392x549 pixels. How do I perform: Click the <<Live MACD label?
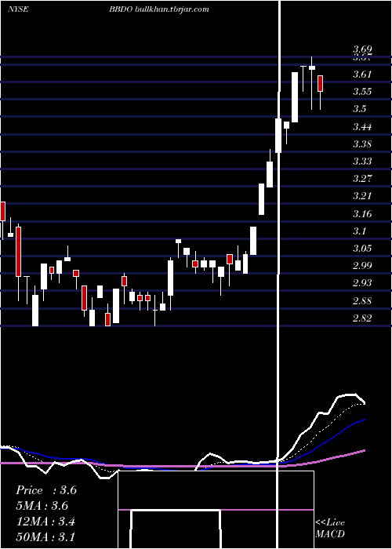pyautogui.click(x=330, y=528)
